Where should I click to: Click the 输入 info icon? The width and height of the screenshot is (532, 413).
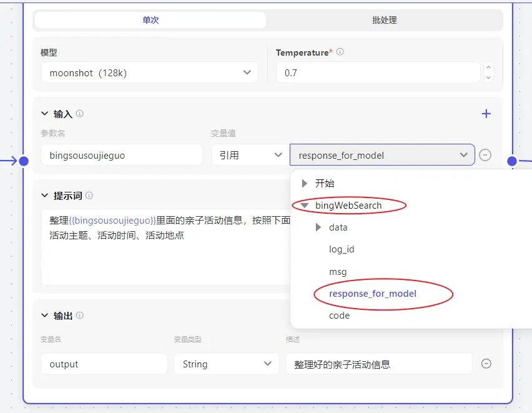point(80,114)
